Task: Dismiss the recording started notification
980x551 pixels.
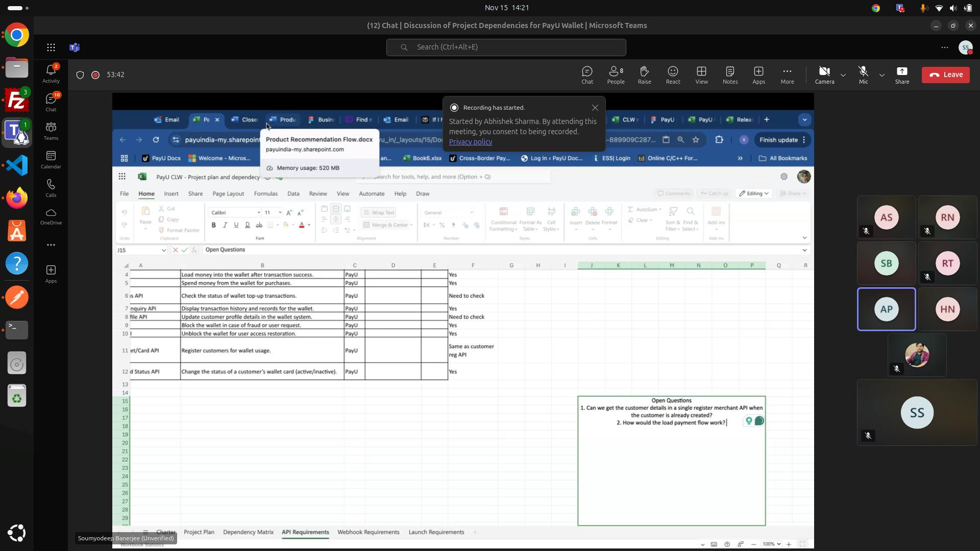Action: (x=595, y=108)
